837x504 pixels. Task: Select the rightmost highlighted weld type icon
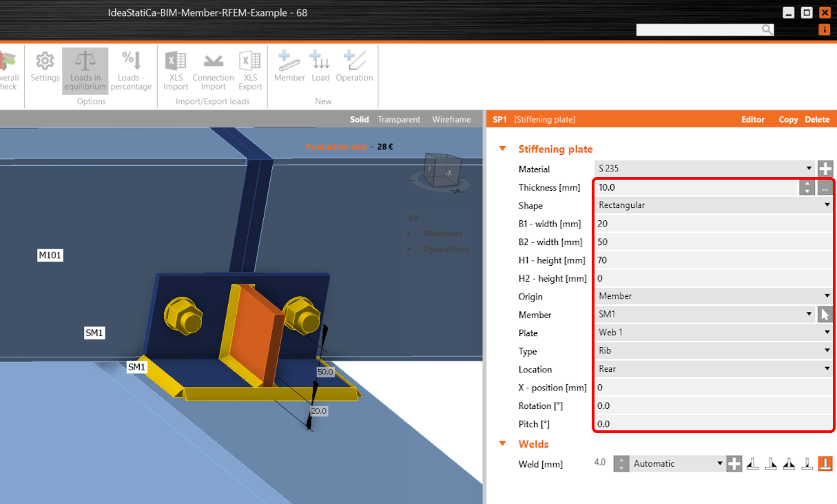[825, 464]
